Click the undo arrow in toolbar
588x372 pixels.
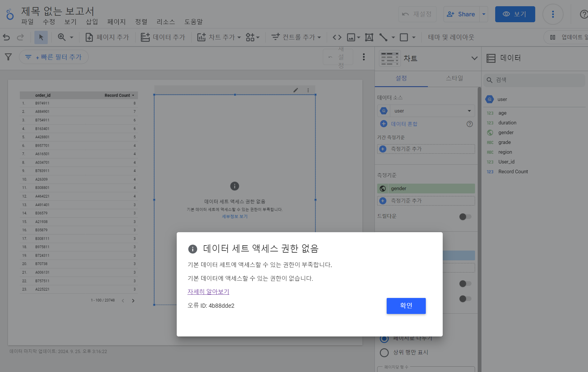[6, 37]
